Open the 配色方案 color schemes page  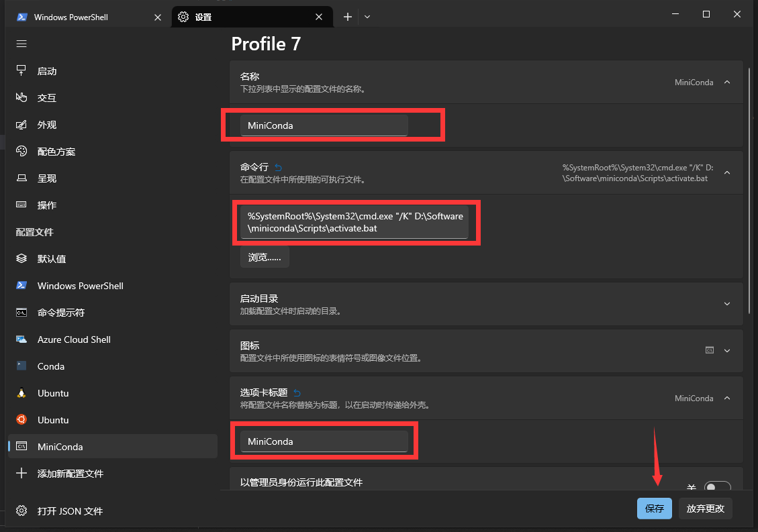[x=113, y=151]
